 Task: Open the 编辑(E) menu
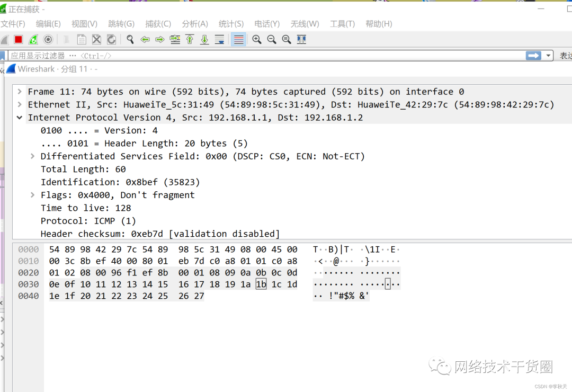click(48, 24)
